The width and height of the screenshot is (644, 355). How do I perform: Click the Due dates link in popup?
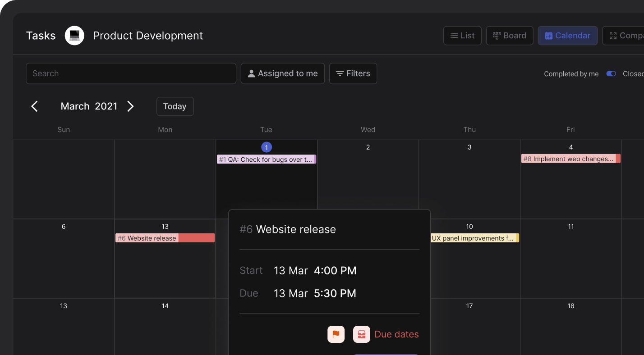(396, 334)
